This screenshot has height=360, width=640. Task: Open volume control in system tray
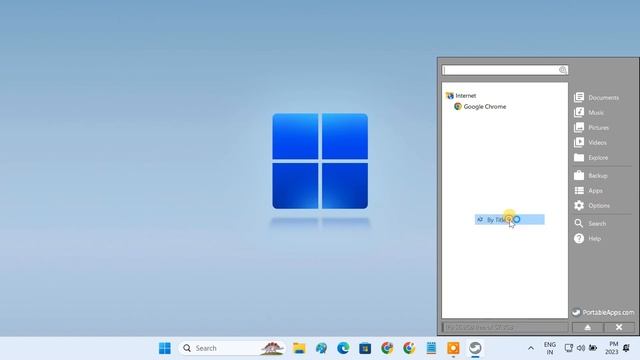[581, 348]
